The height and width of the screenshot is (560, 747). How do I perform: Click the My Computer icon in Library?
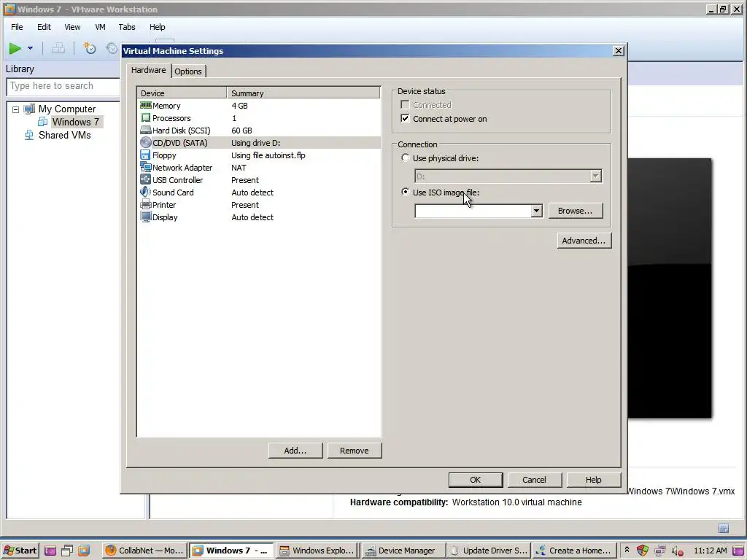pyautogui.click(x=29, y=109)
